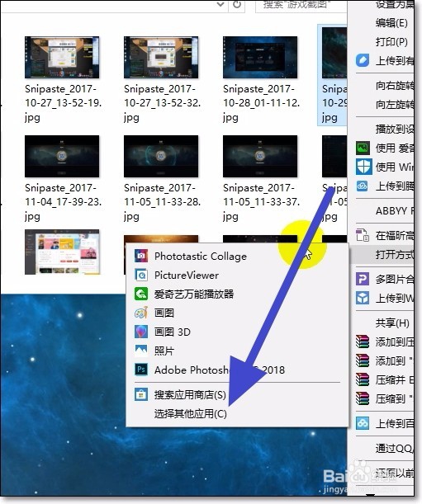Click the Adobe Photoshop 2018 label
Screen dimensions: 422x504
coord(220,370)
